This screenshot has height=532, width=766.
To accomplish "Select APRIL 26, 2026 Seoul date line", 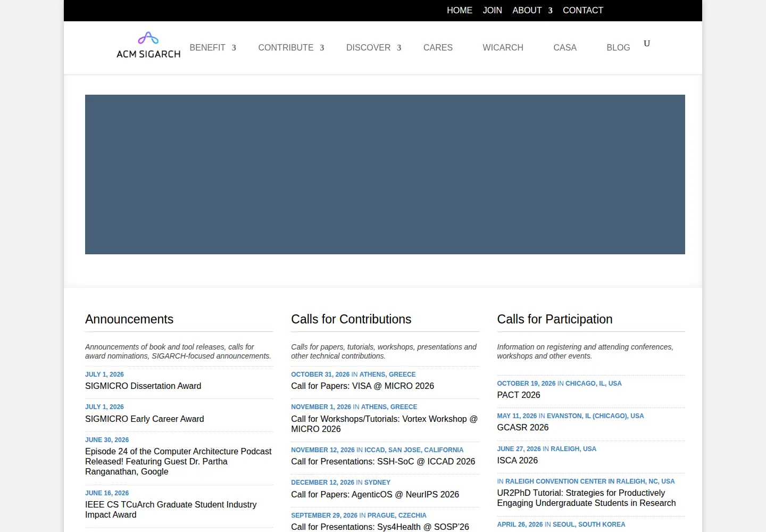I will coord(561,525).
